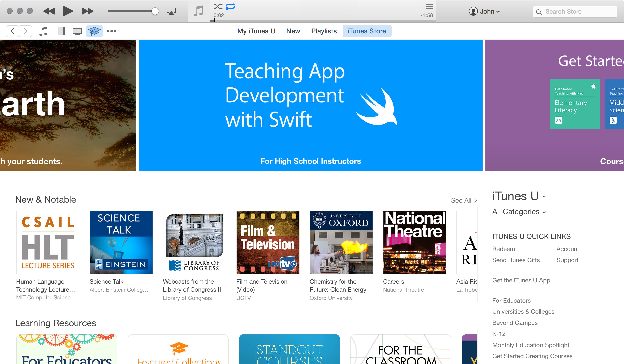Image resolution: width=624 pixels, height=364 pixels.
Task: Toggle the MiniPlayer music note panel
Action: tap(198, 11)
